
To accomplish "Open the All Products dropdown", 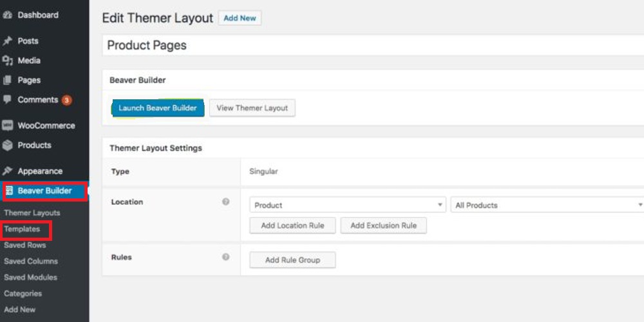I will 547,205.
